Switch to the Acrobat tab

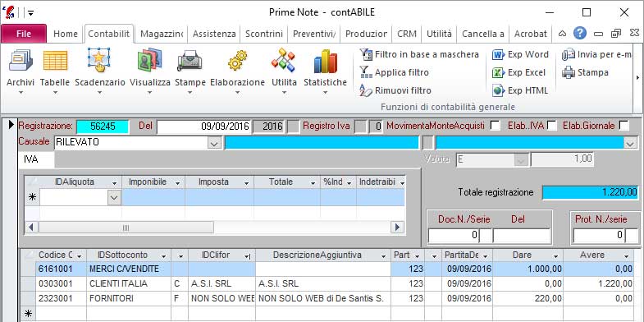531,34
